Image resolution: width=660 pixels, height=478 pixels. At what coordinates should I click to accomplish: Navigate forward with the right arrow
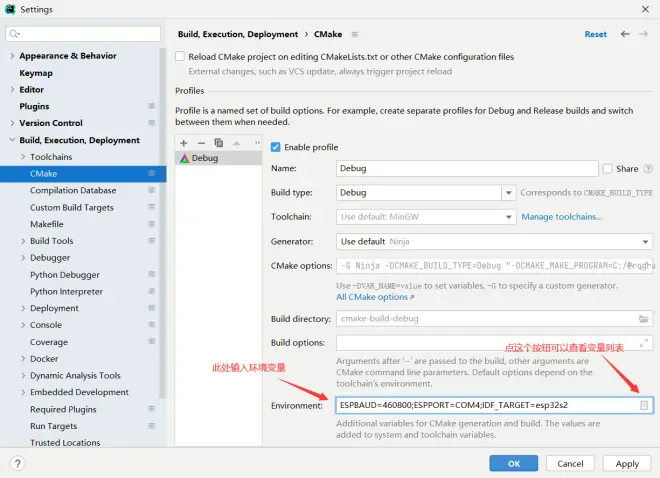coord(643,34)
